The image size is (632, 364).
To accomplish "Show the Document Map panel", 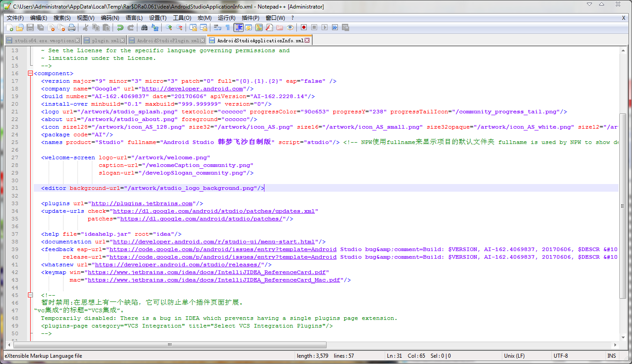I will pyautogui.click(x=259, y=28).
